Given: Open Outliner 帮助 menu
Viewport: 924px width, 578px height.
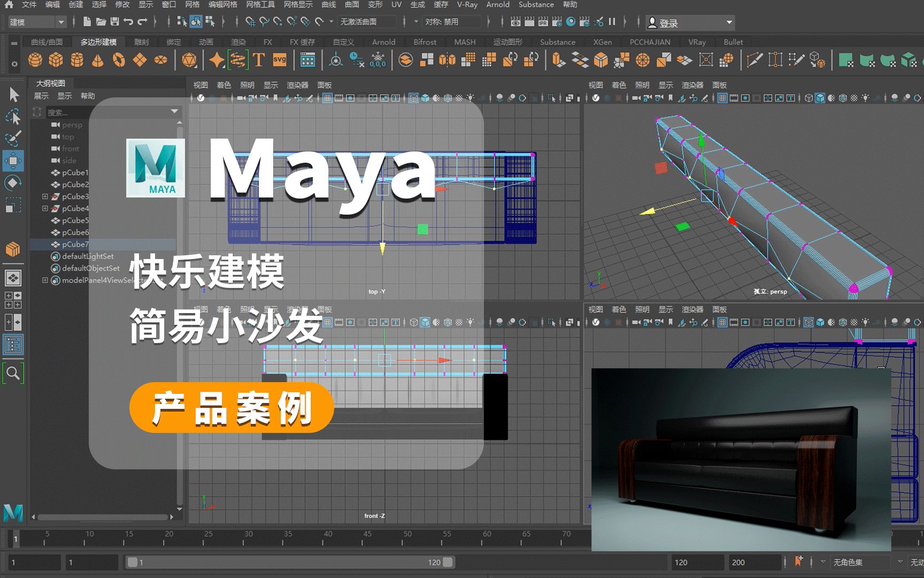Looking at the screenshot, I should point(88,96).
